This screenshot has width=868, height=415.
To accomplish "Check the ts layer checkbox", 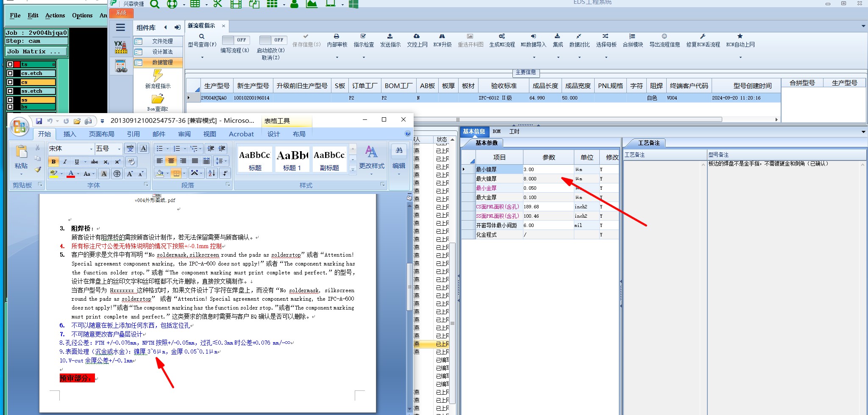I will (10, 64).
